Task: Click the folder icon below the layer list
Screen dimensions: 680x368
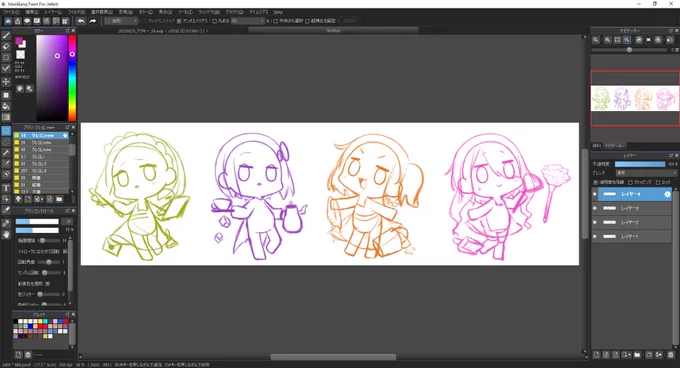Action: pyautogui.click(x=637, y=355)
